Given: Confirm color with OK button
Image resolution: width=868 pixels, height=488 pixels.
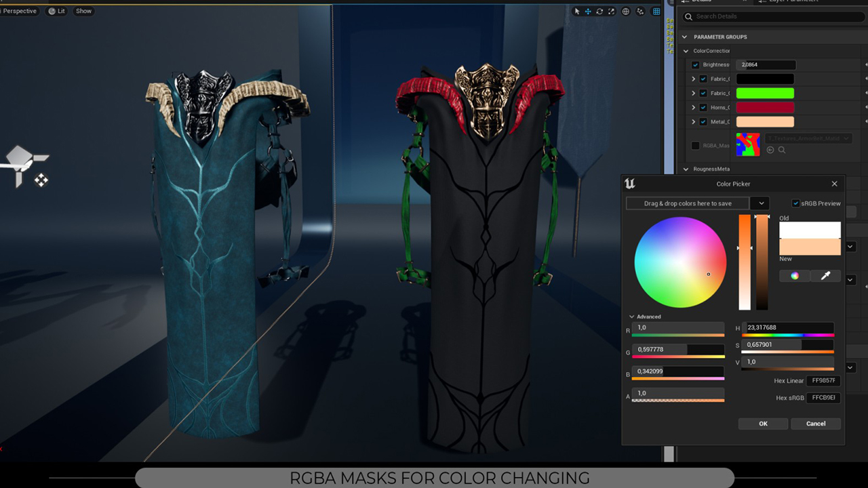Looking at the screenshot, I should tap(763, 424).
